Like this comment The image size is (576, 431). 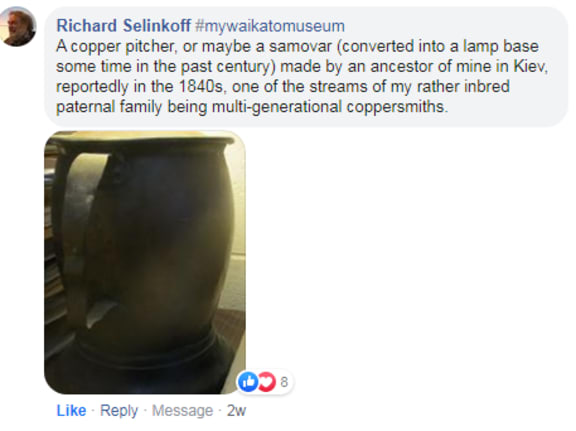71,410
